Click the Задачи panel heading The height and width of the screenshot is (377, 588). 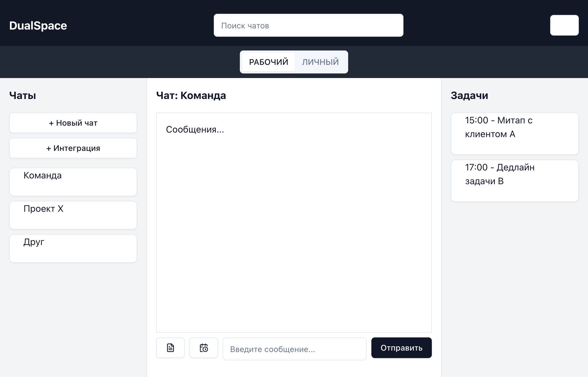coord(469,96)
